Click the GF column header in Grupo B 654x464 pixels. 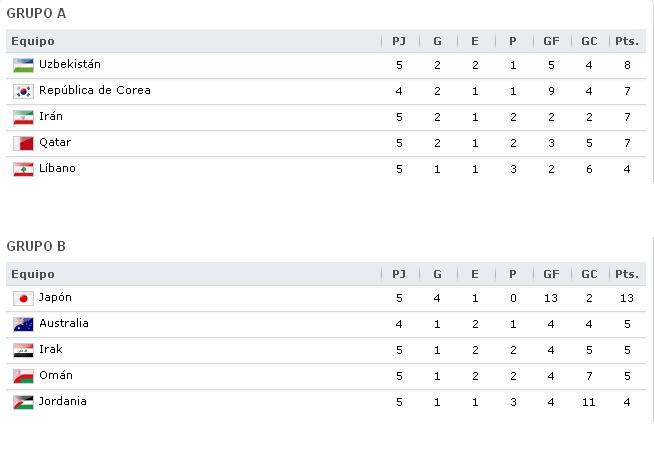pyautogui.click(x=551, y=274)
